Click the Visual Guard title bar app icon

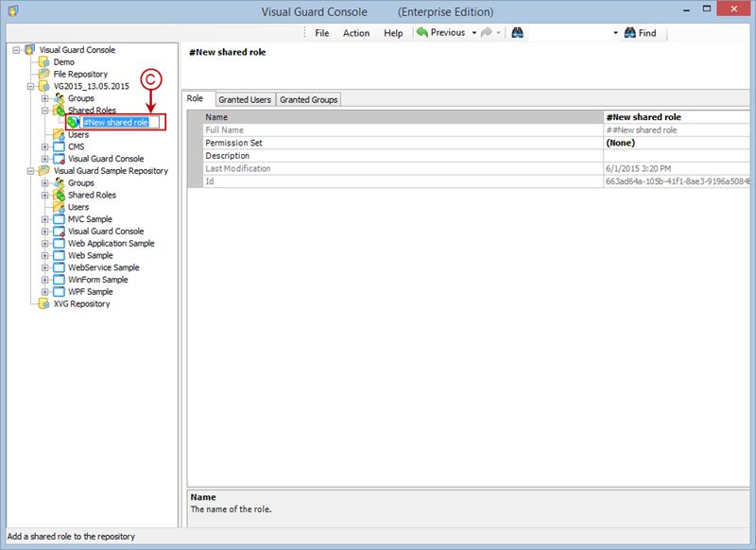pos(13,10)
